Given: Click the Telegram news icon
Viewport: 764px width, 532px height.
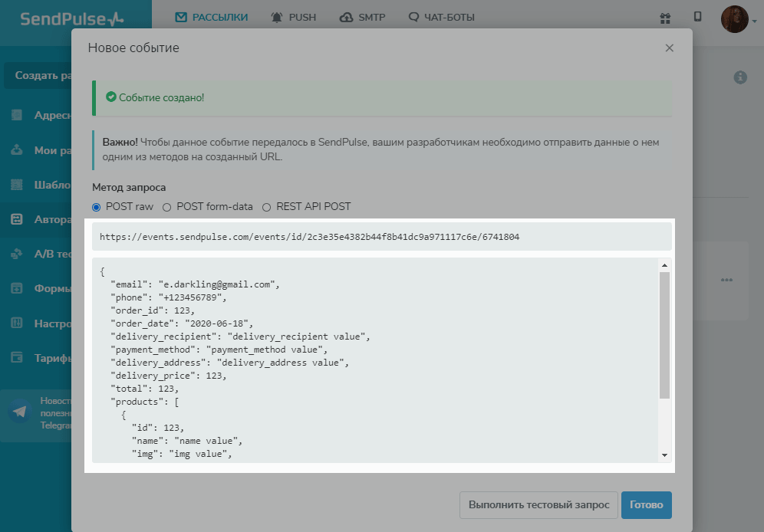Looking at the screenshot, I should click(19, 412).
